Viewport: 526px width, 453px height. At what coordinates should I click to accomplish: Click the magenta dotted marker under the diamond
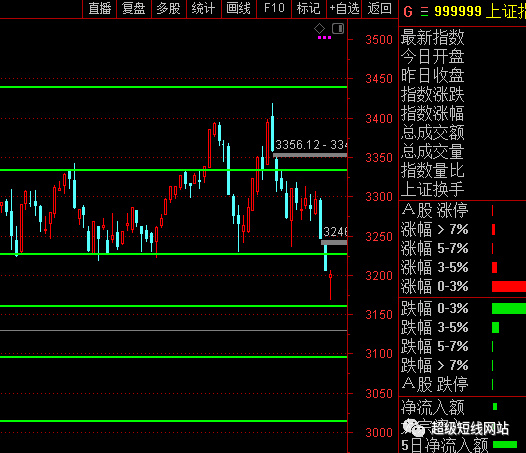coord(324,38)
